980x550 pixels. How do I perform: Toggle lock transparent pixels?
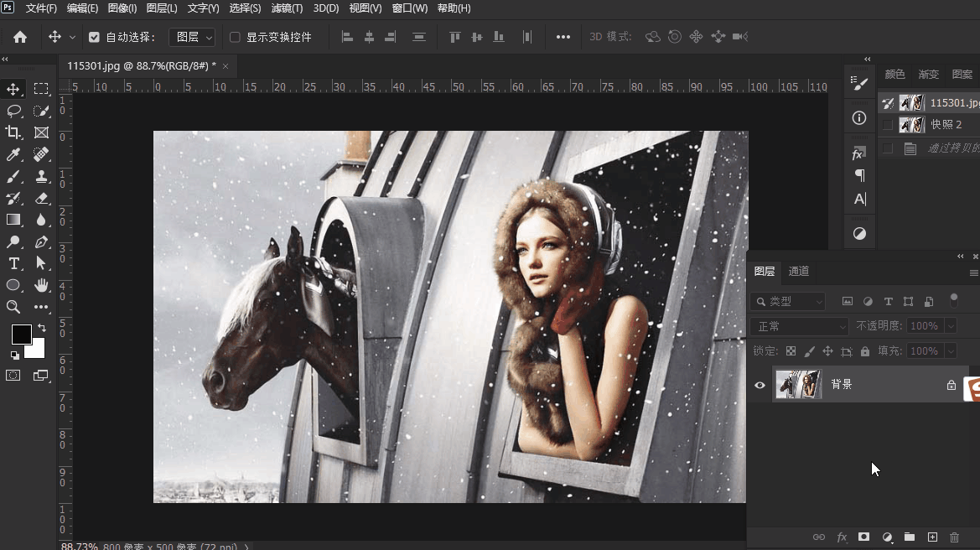tap(791, 351)
